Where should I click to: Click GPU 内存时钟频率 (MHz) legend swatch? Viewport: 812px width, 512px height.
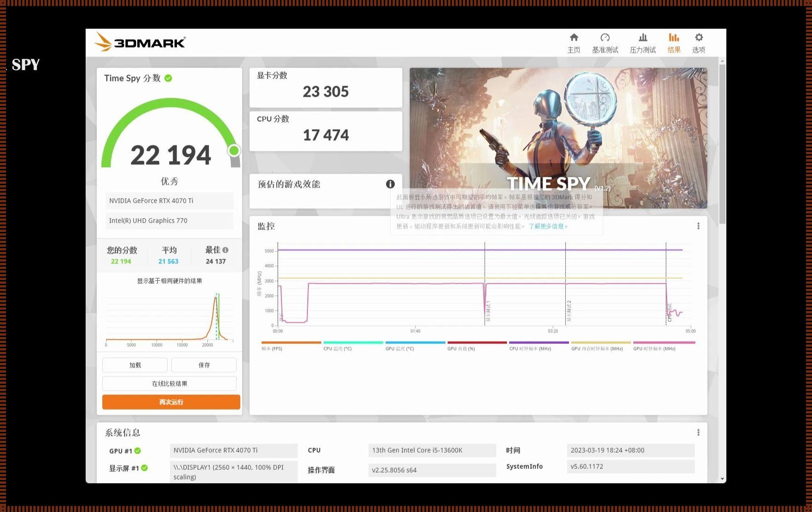click(601, 343)
